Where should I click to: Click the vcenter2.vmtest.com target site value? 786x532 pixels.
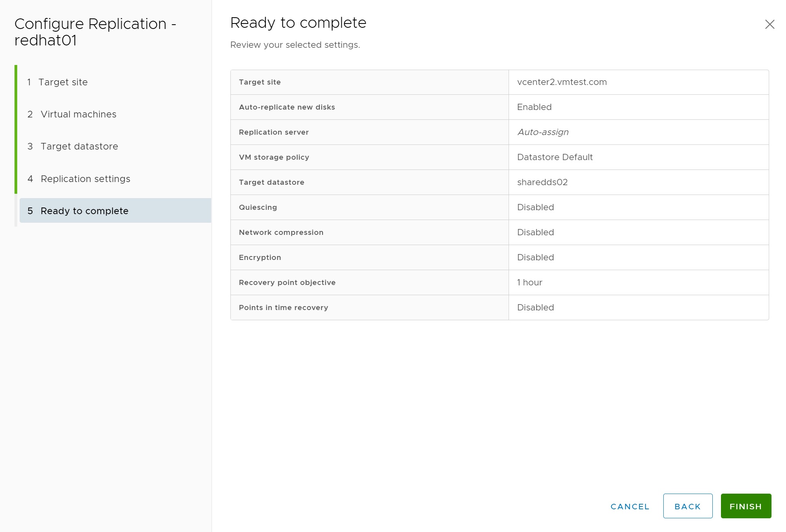pos(561,82)
